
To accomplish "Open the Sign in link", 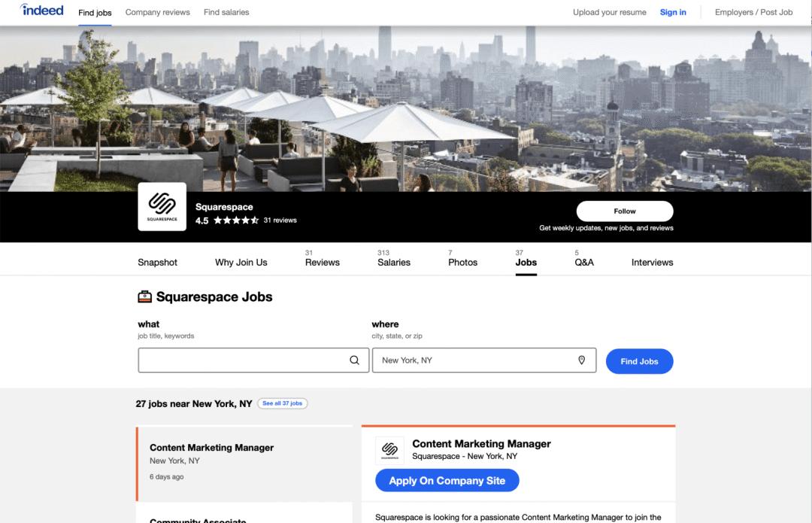I will 673,12.
